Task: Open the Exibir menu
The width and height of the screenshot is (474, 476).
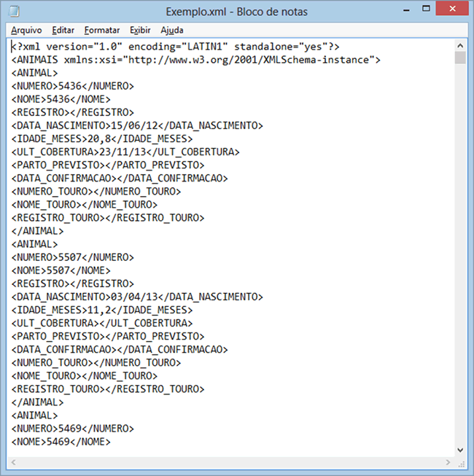Action: pos(140,30)
